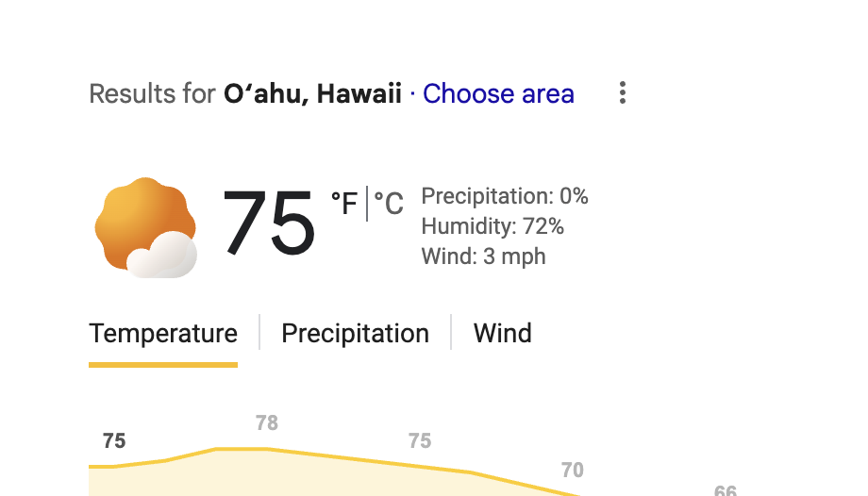Select the 70 degree graph label

[572, 471]
